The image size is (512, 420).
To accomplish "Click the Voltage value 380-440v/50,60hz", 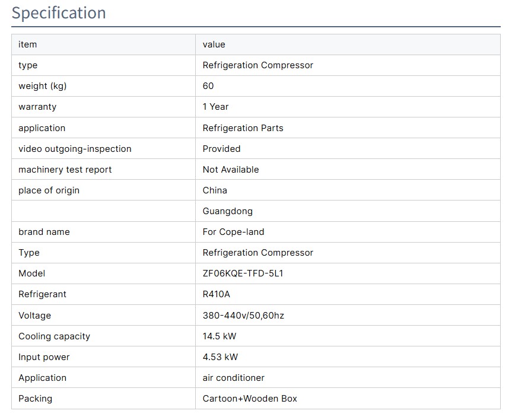I will point(243,316).
